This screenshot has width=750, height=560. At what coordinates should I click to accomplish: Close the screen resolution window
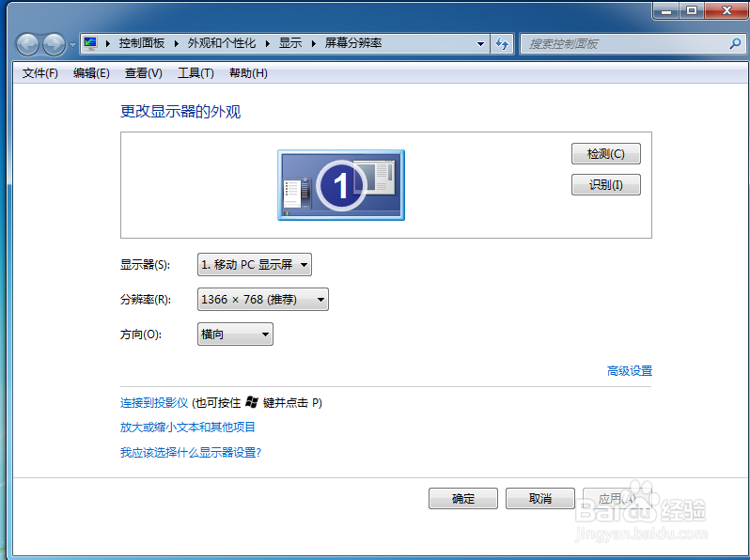pos(727,10)
